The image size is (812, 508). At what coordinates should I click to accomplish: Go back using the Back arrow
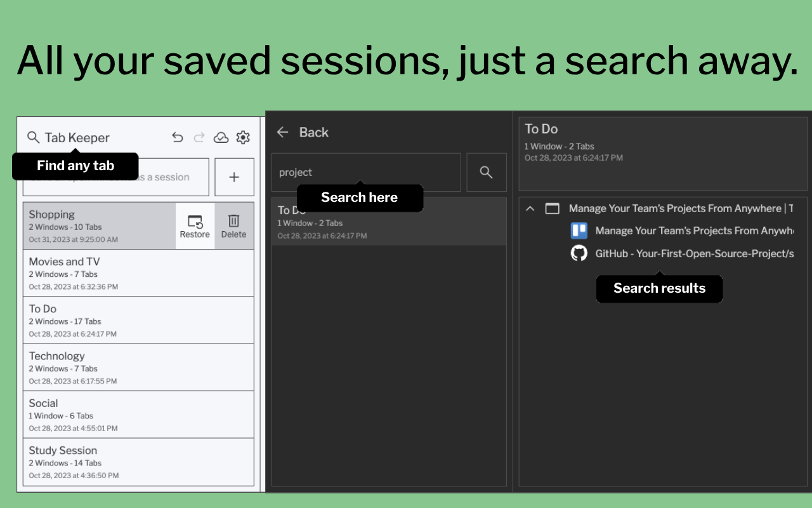tap(282, 132)
